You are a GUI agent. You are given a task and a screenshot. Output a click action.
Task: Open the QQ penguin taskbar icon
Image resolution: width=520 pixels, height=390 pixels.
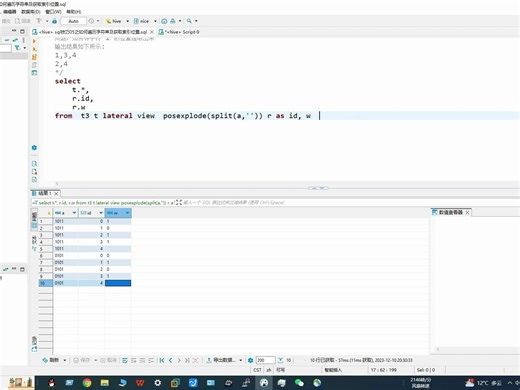point(52,383)
